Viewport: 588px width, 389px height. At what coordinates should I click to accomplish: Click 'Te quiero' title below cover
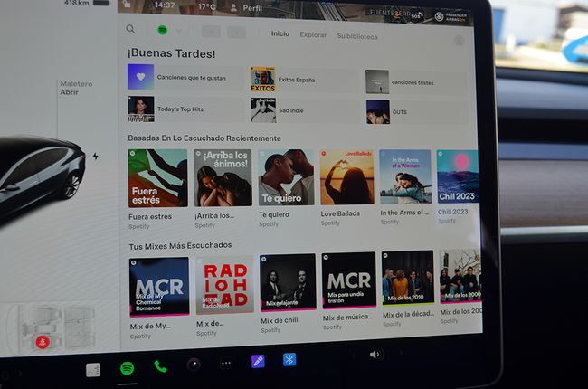tap(274, 214)
